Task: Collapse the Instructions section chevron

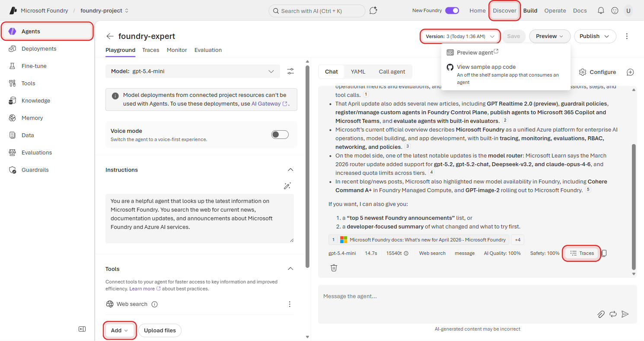Action: [290, 170]
